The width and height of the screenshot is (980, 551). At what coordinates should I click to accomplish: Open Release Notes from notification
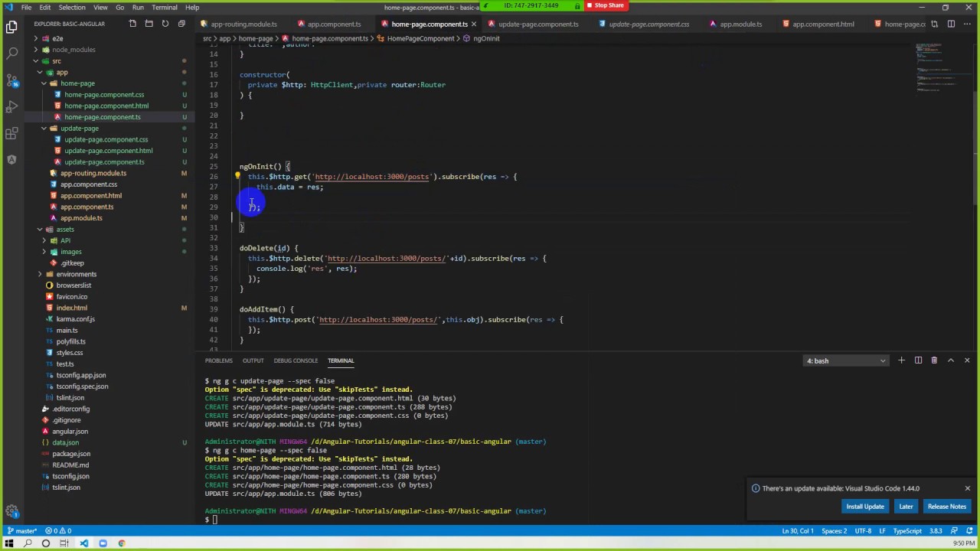pyautogui.click(x=947, y=507)
